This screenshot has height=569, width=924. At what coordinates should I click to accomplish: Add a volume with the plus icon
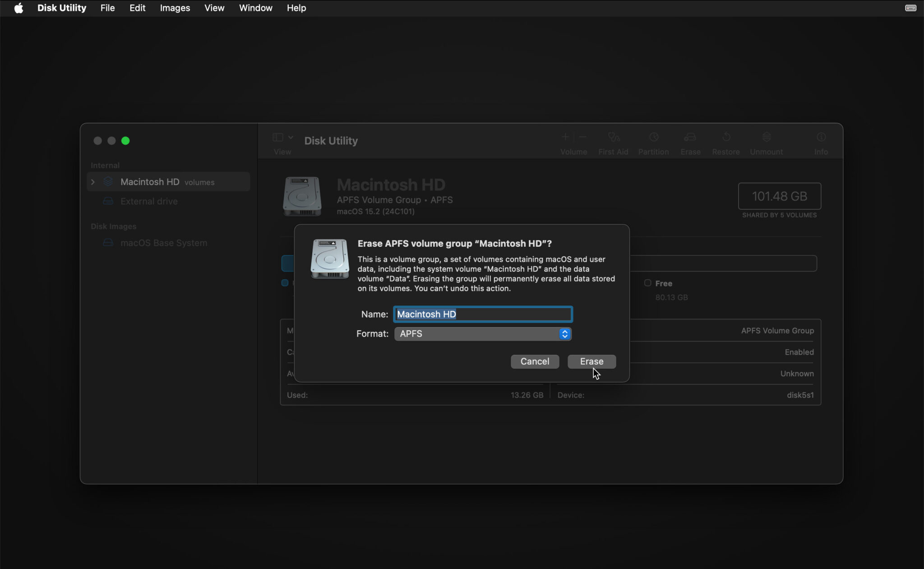[x=565, y=137]
